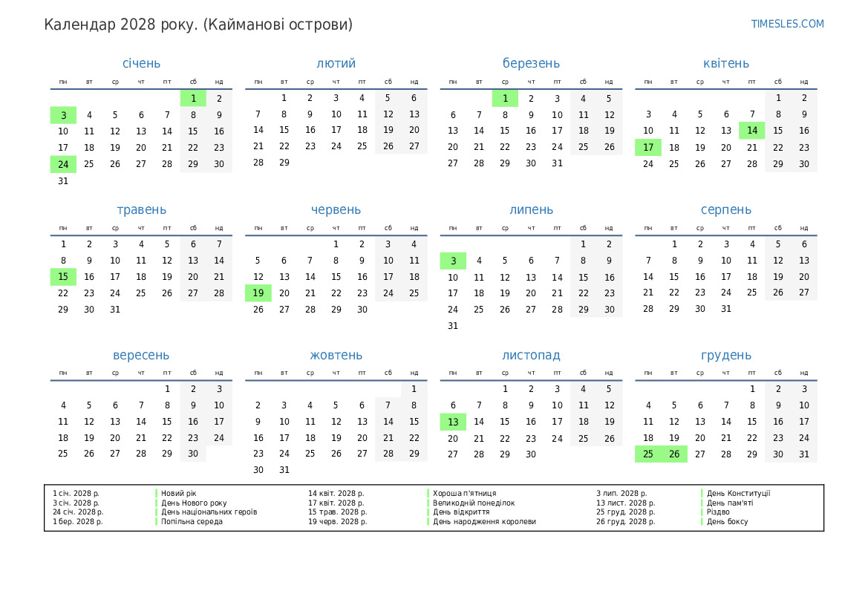This screenshot has height=614, width=868.
Task: Click August 31 in серпень
Action: 725,309
